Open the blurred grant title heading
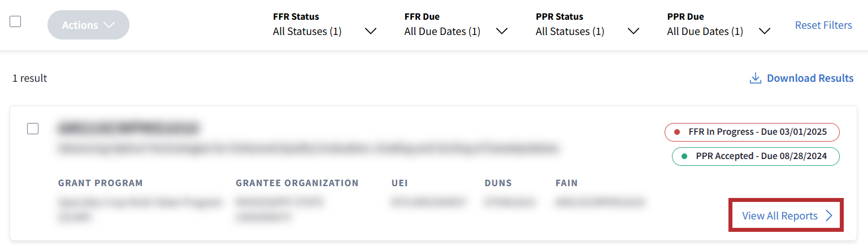The image size is (868, 251). [x=128, y=128]
